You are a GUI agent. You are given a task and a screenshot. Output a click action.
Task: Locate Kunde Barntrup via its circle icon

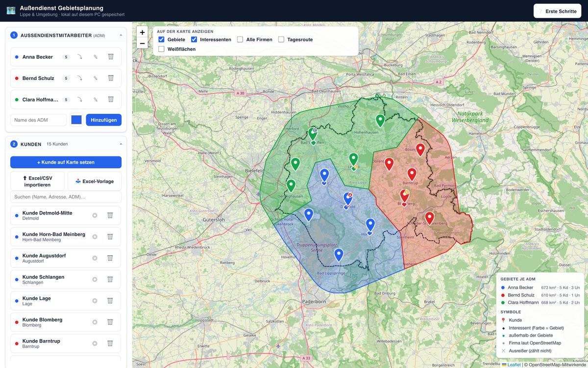pos(95,343)
